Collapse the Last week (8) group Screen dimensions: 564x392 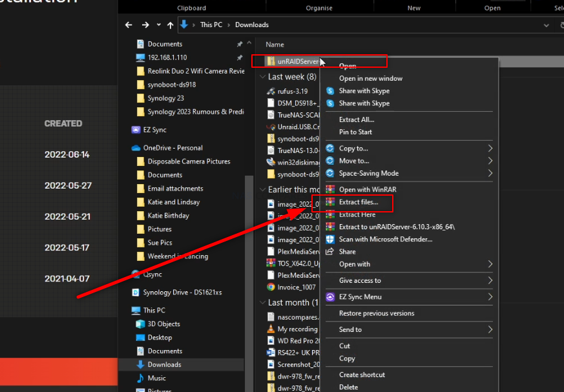262,77
